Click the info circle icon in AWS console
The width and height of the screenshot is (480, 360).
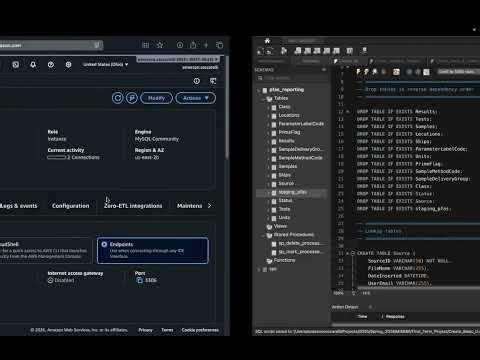click(197, 81)
